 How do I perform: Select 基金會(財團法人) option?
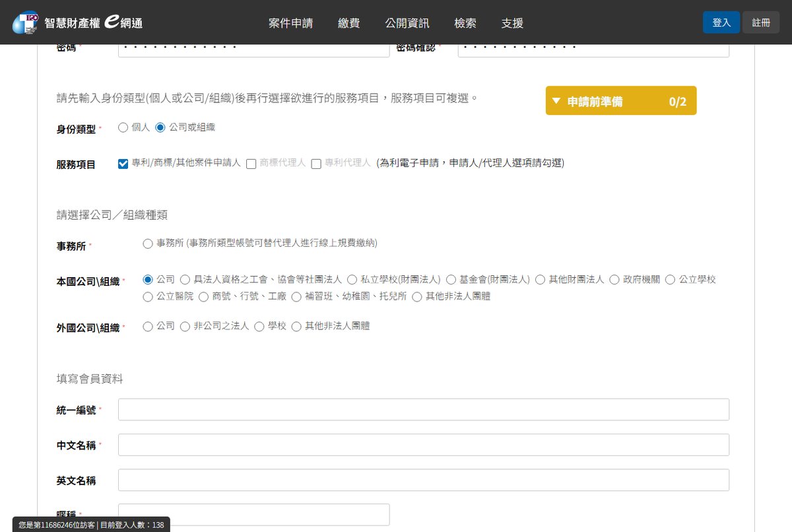point(451,280)
